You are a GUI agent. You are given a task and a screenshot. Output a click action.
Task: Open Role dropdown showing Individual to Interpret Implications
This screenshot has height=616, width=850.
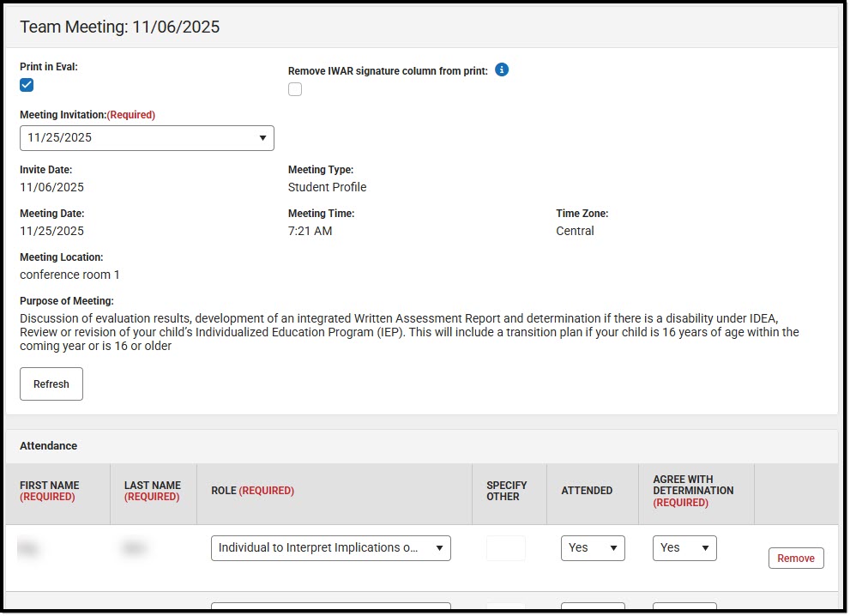click(331, 547)
